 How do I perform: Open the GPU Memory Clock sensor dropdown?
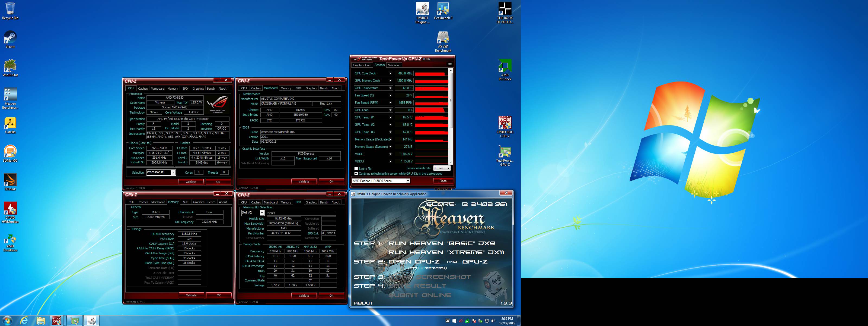[390, 81]
